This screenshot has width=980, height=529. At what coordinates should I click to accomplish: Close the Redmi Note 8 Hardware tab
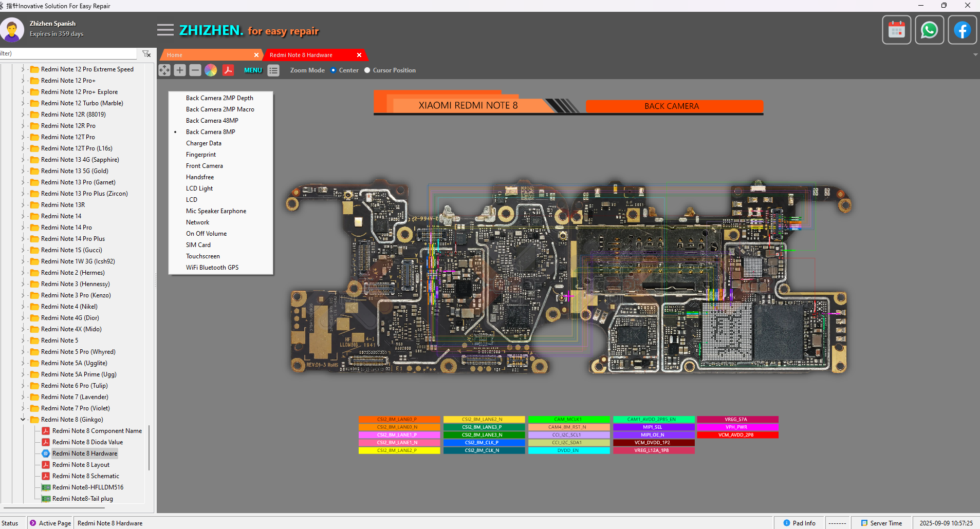tap(359, 55)
